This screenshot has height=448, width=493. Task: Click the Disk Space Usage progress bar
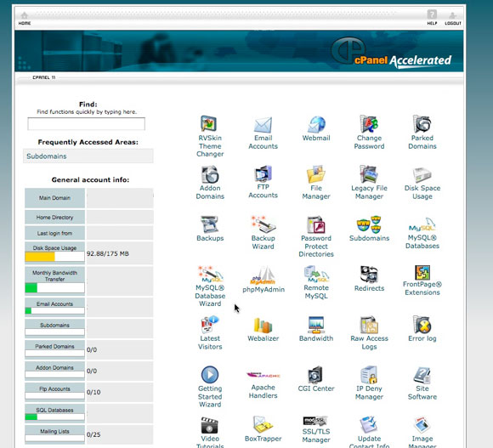pos(54,257)
